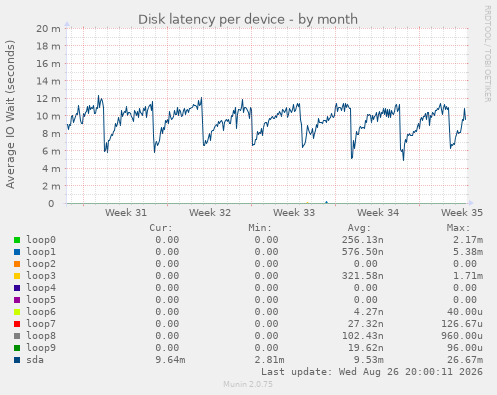Click the loop9 dark green legend swatch
The image size is (497, 395).
click(x=17, y=348)
